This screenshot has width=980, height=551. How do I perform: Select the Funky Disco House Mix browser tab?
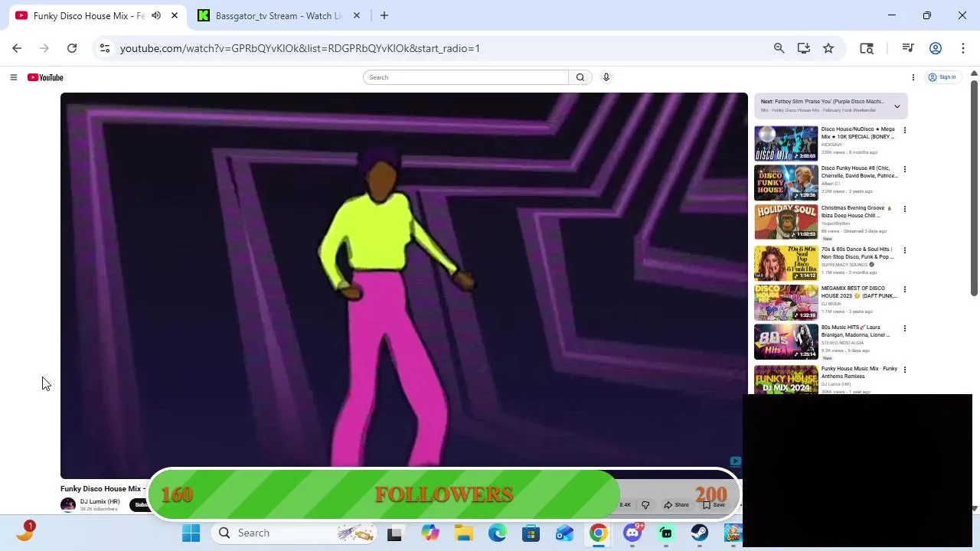[x=88, y=15]
